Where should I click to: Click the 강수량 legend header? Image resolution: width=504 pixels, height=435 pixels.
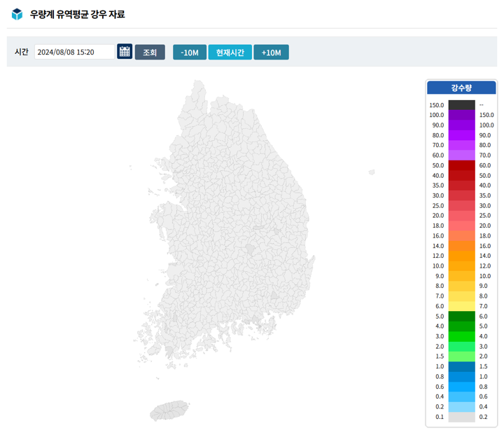coord(461,88)
